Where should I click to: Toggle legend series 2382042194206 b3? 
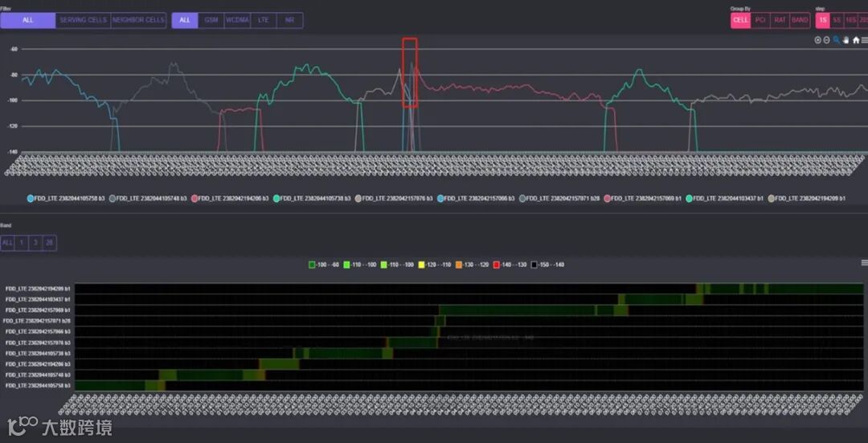(x=231, y=199)
